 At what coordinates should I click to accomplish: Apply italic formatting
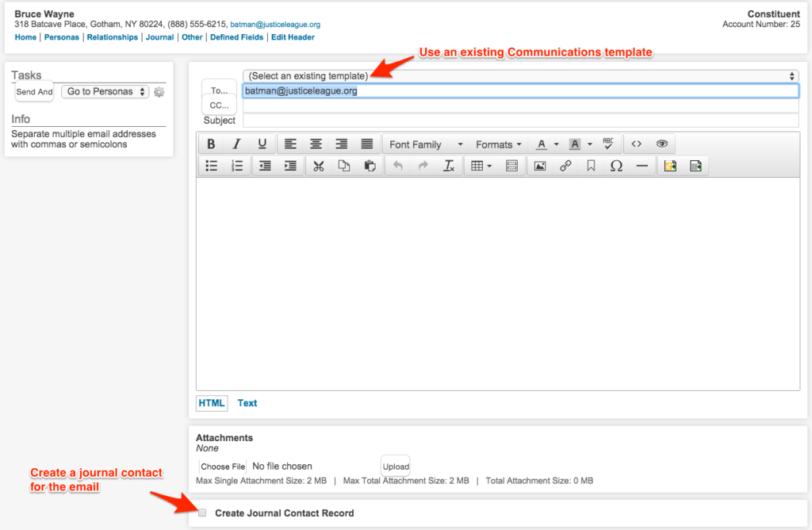(236, 144)
